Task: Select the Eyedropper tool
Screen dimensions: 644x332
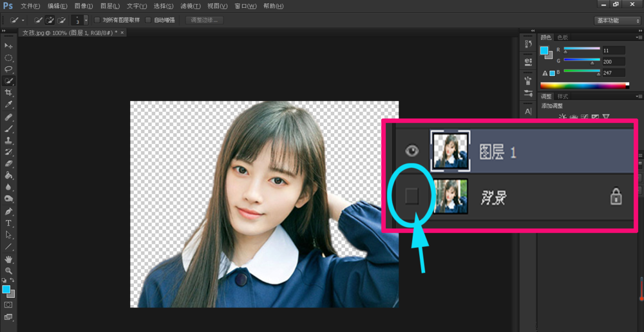Action: 8,105
